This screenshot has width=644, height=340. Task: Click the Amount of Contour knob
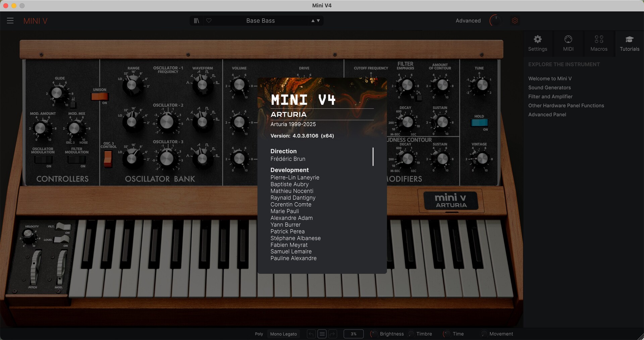pos(442,85)
